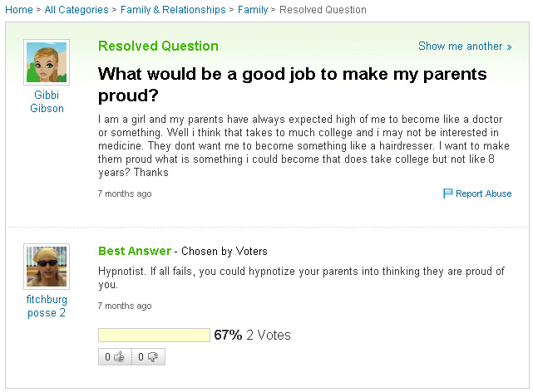The image size is (533, 392).
Task: Open fitchburg posse 2's profile photo
Action: 47,267
